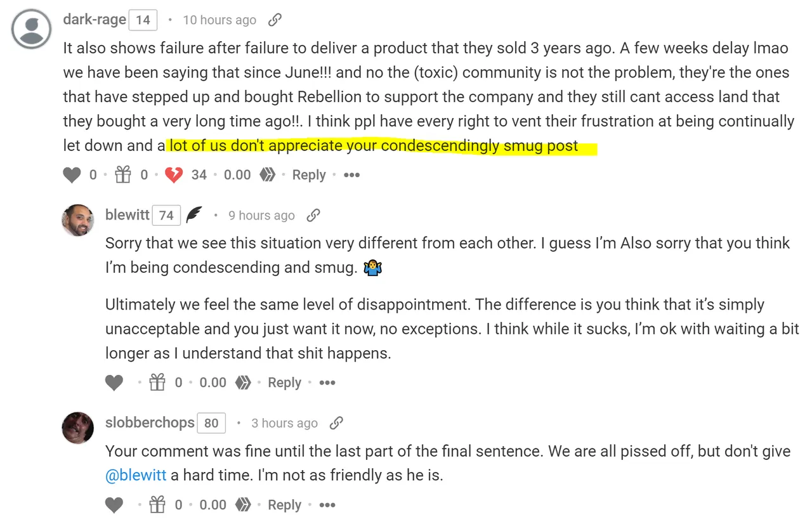Copy the permalink of blewitt's comment
Viewport: 812px width, 524px height.
click(313, 216)
